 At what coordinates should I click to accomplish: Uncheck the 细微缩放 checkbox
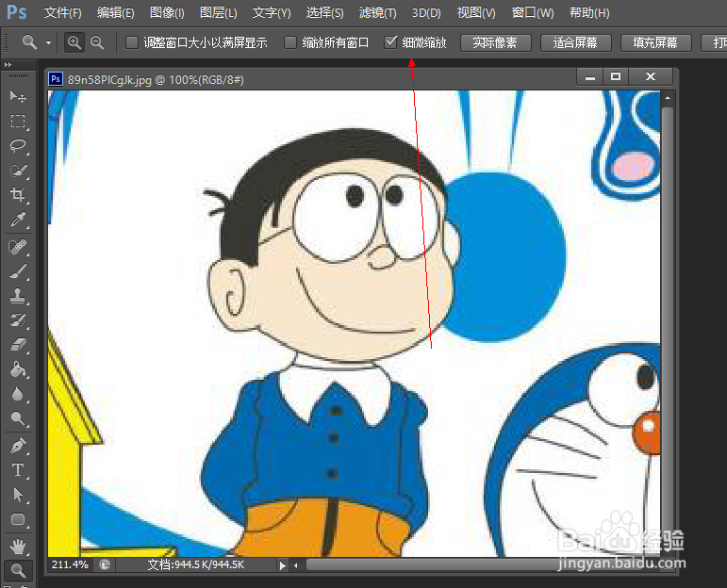tap(391, 42)
